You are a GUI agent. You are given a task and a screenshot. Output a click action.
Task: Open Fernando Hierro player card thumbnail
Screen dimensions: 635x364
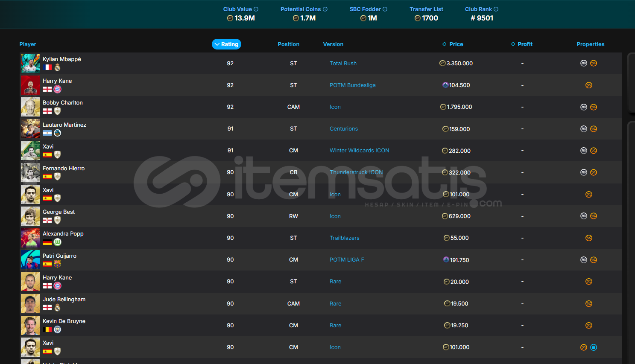click(30, 172)
